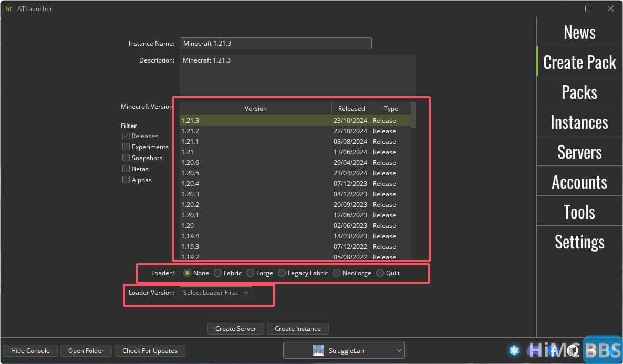Open the Nodecraft hexagon icon link

point(514,350)
